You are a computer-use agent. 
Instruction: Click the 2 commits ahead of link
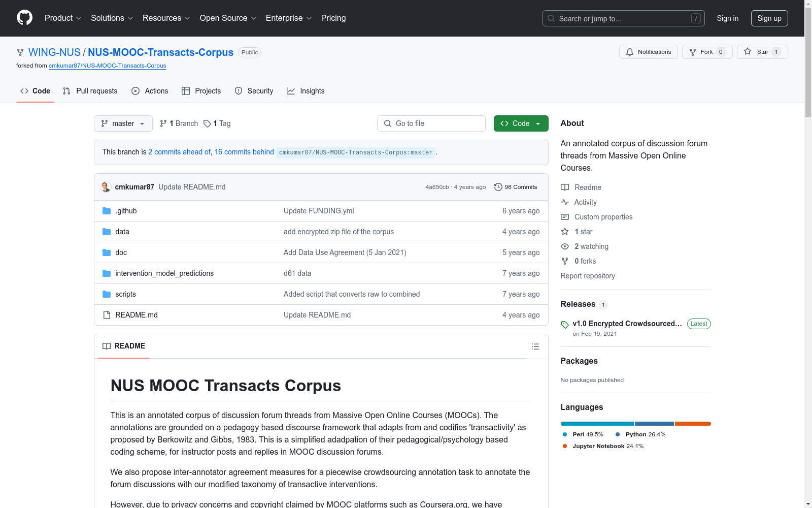coord(179,152)
